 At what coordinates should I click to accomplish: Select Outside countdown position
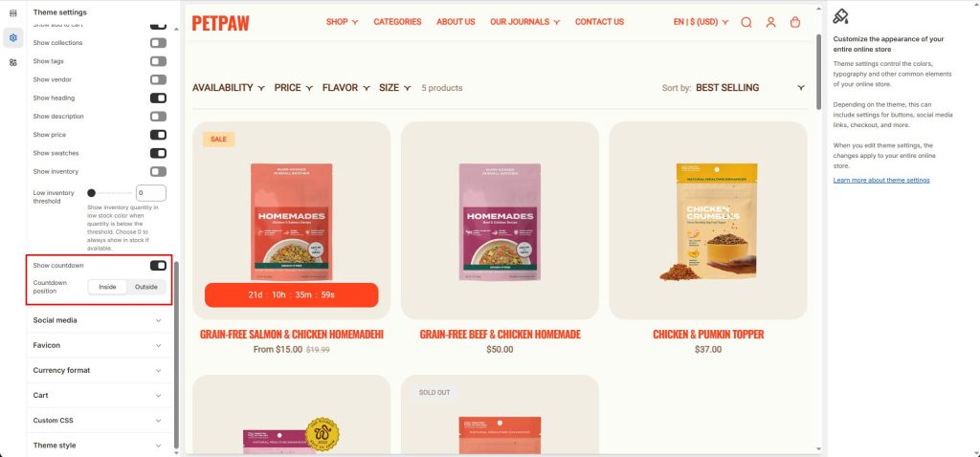146,287
